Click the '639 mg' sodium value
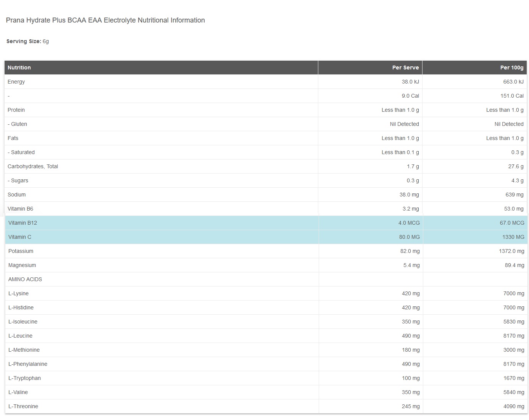 pyautogui.click(x=514, y=195)
